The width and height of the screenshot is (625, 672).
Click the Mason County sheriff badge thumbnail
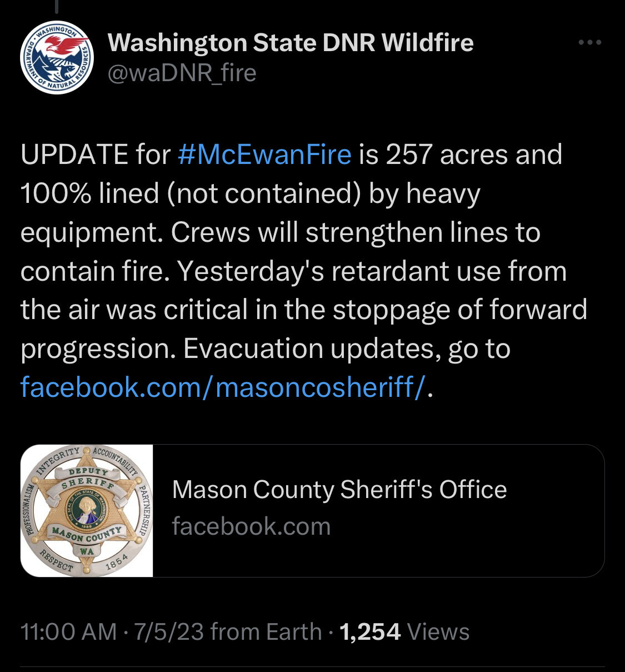(87, 510)
